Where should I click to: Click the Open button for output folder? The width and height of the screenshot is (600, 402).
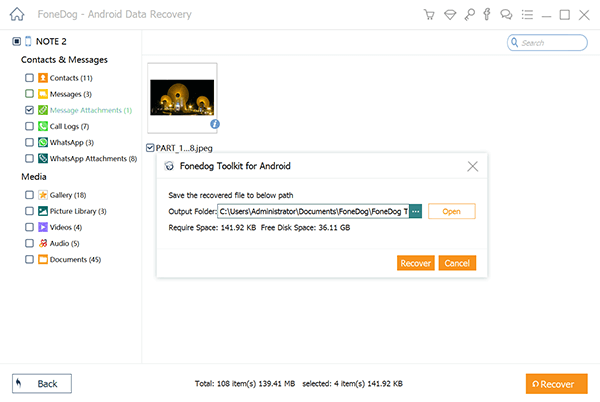452,211
